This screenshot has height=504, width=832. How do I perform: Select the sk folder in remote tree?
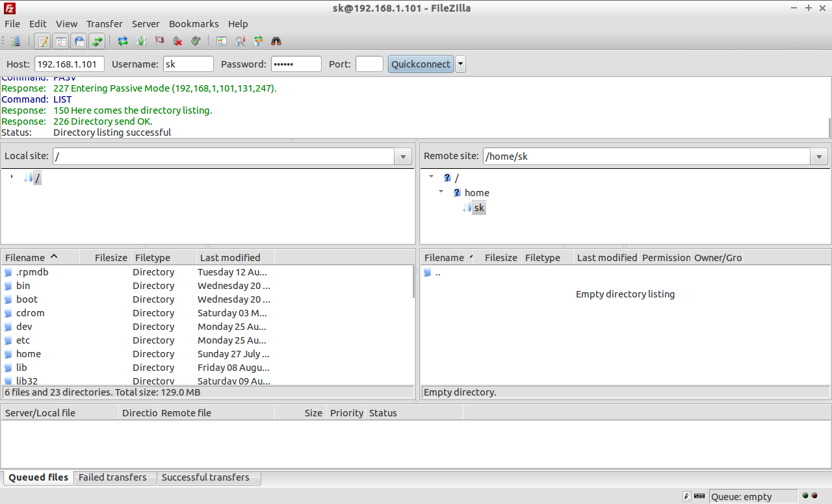(x=479, y=208)
